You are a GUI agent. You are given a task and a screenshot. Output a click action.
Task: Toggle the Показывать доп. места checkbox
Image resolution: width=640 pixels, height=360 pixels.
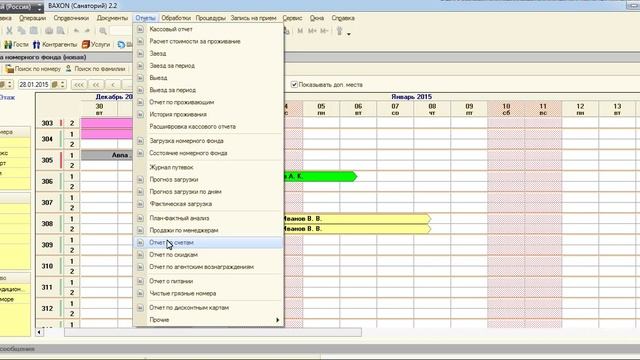coord(294,84)
